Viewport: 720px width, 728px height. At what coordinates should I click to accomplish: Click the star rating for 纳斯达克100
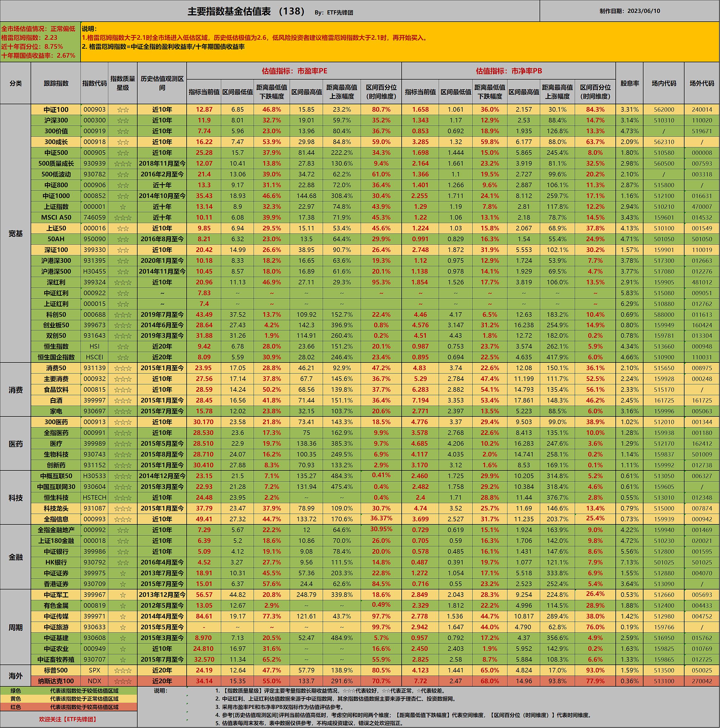coord(122,681)
